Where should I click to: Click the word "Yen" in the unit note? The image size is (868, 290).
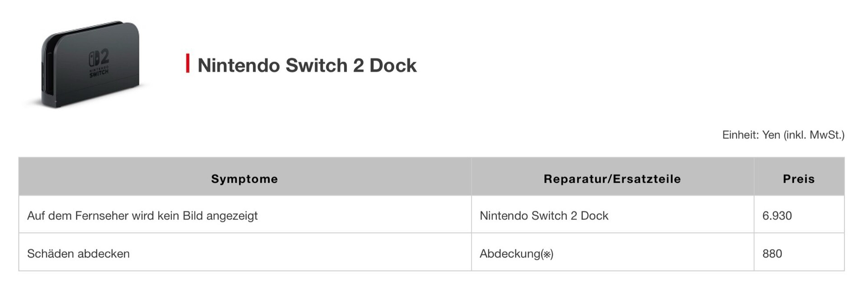[x=771, y=135]
